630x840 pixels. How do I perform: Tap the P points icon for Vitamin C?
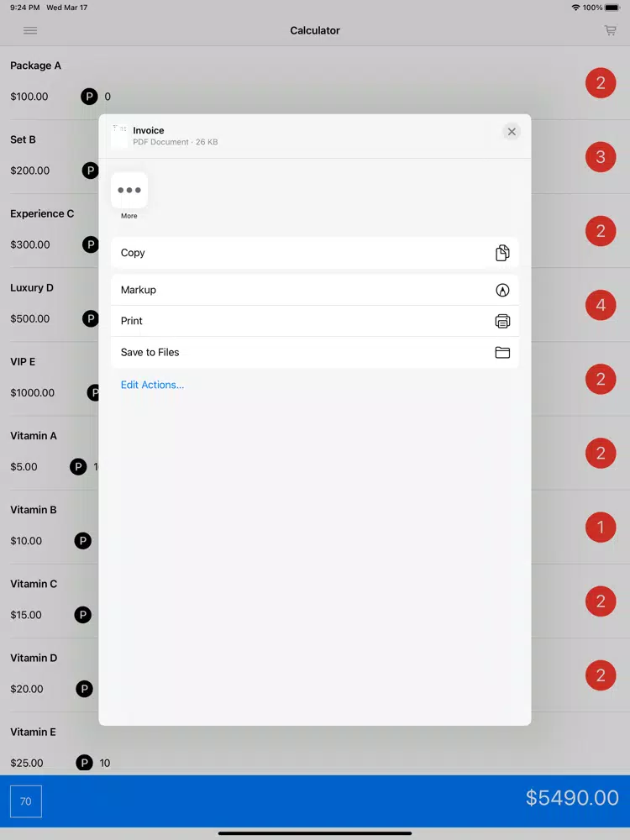(x=82, y=615)
